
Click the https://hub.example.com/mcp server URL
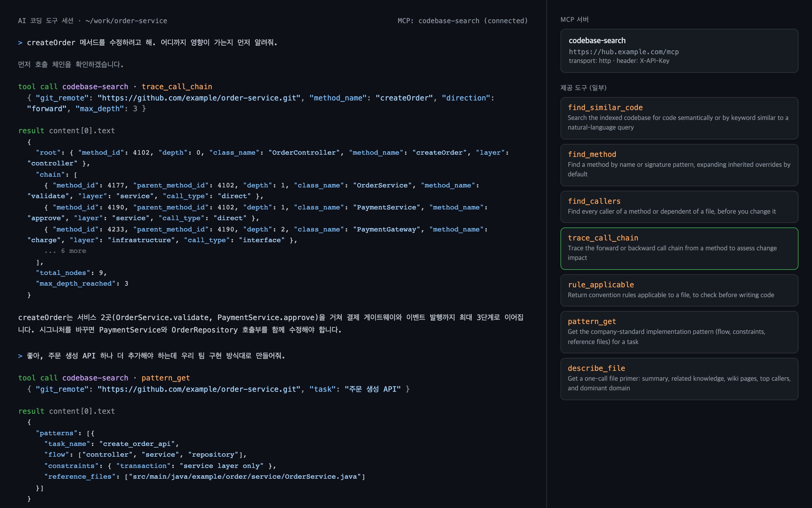(623, 52)
